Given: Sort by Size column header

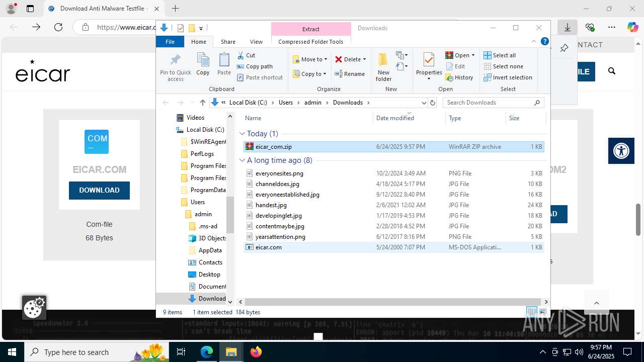Looking at the screenshot, I should point(526,118).
